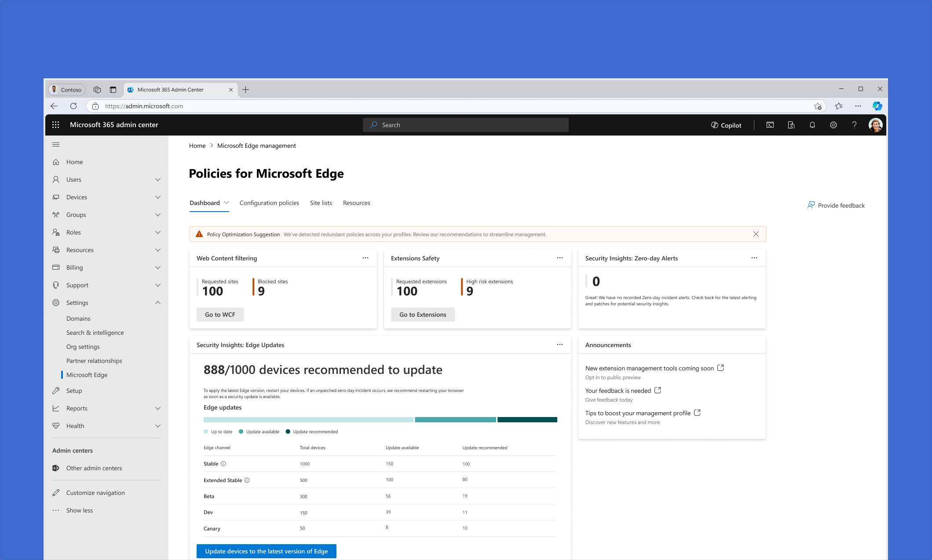
Task: Open the Dashboard tab dropdown chevron
Action: click(227, 203)
